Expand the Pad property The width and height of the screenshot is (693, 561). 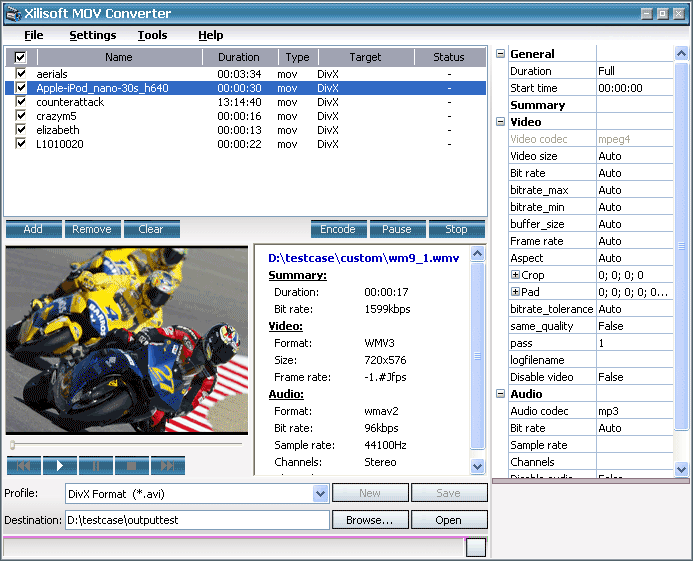[x=515, y=291]
